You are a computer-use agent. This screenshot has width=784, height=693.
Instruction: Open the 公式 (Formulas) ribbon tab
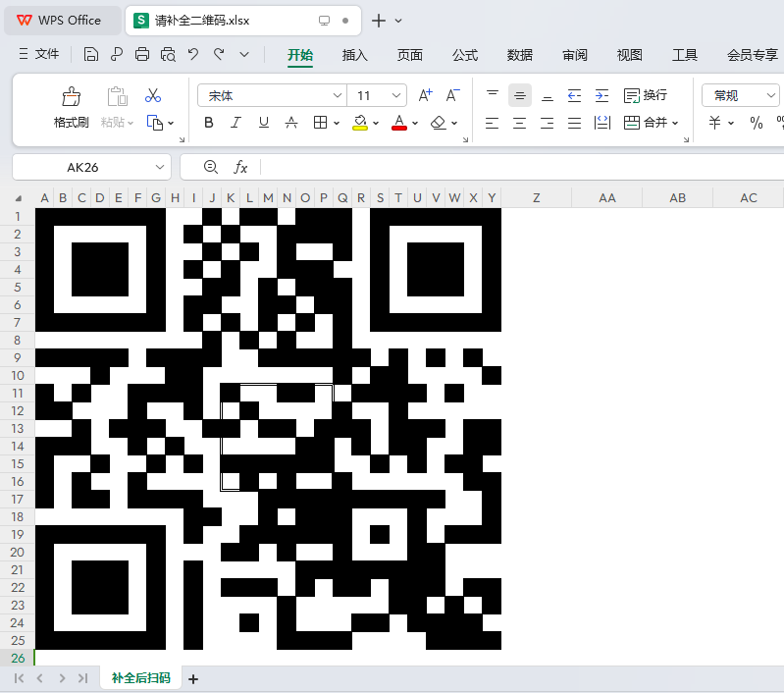464,55
